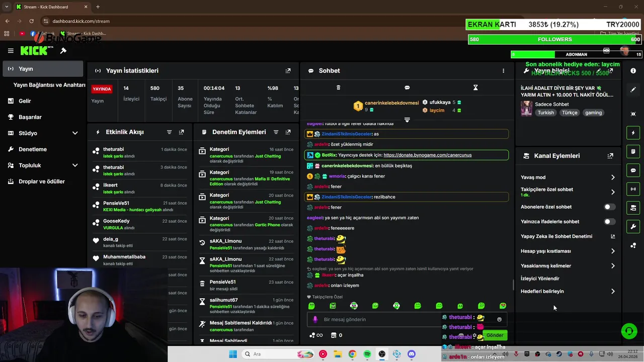This screenshot has height=362, width=644.
Task: Click the purple microphone icon in message box
Action: point(315,319)
